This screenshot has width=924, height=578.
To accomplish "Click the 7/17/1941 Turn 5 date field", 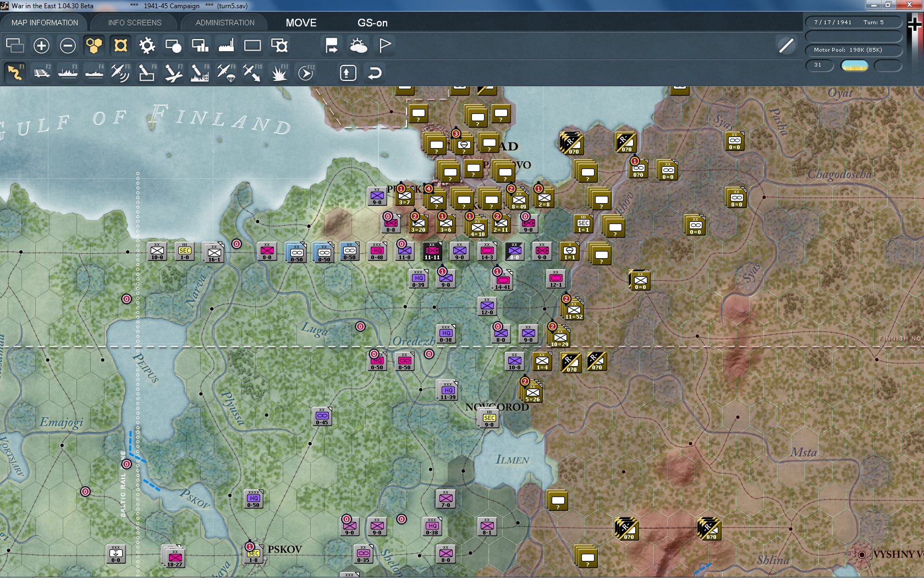I will click(854, 23).
